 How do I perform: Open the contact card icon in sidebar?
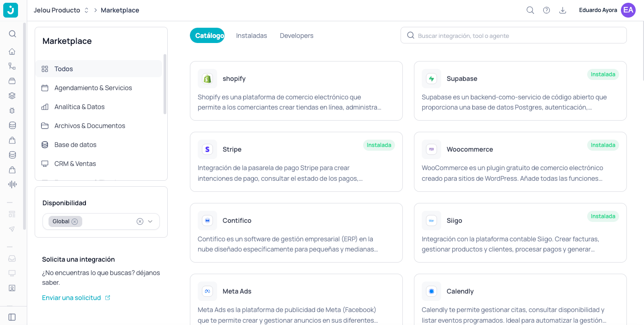click(x=12, y=288)
